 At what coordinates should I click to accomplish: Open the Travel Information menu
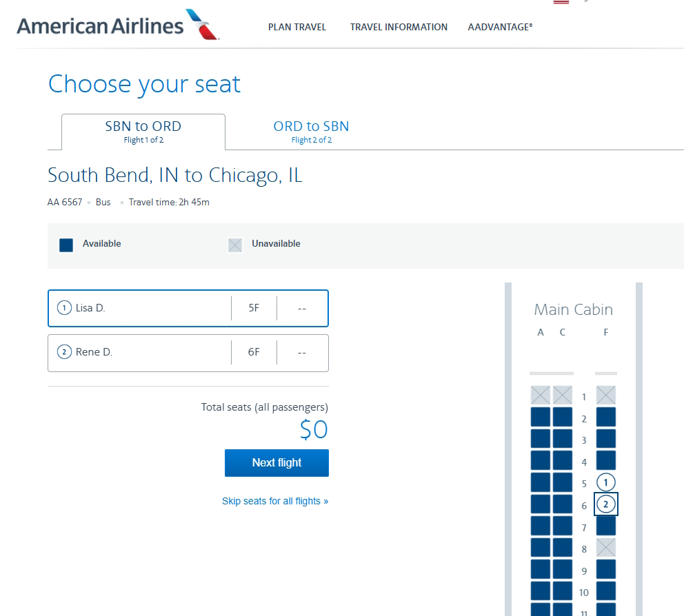pyautogui.click(x=399, y=28)
